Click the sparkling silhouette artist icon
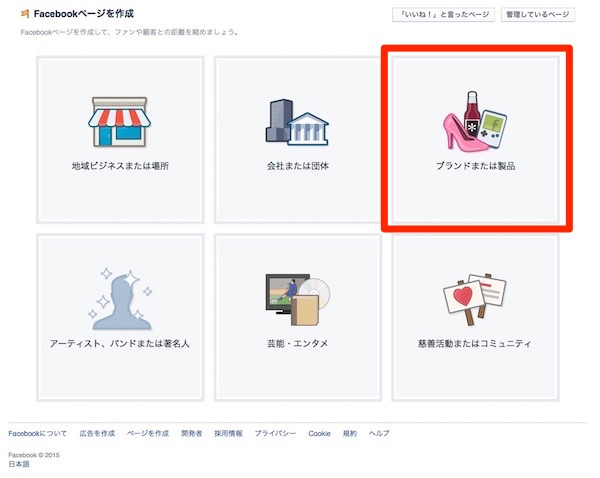Screen dimensions: 600x478 coord(120,299)
